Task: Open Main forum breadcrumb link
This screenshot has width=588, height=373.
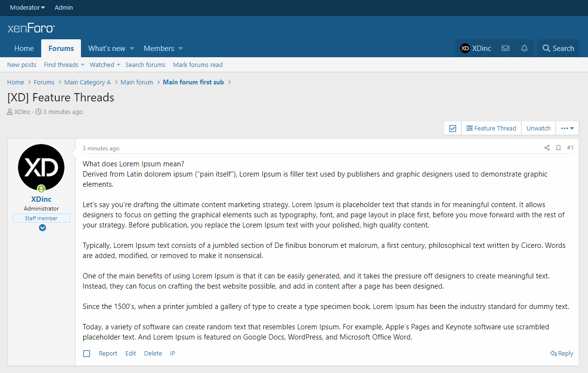Action: [x=137, y=82]
